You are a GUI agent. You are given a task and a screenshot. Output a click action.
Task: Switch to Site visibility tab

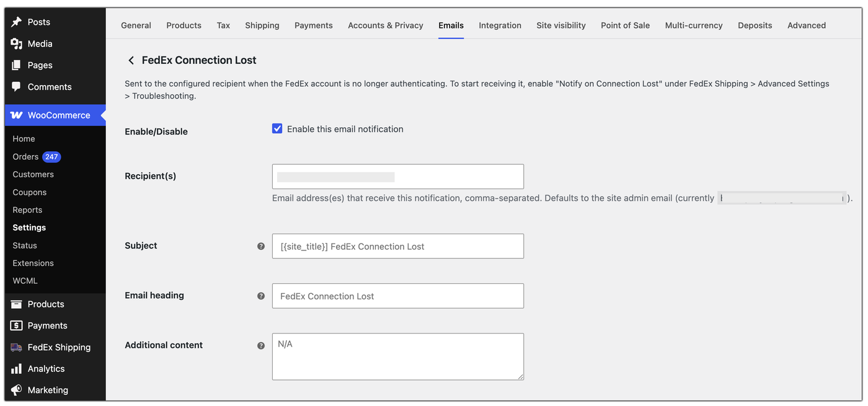(561, 25)
